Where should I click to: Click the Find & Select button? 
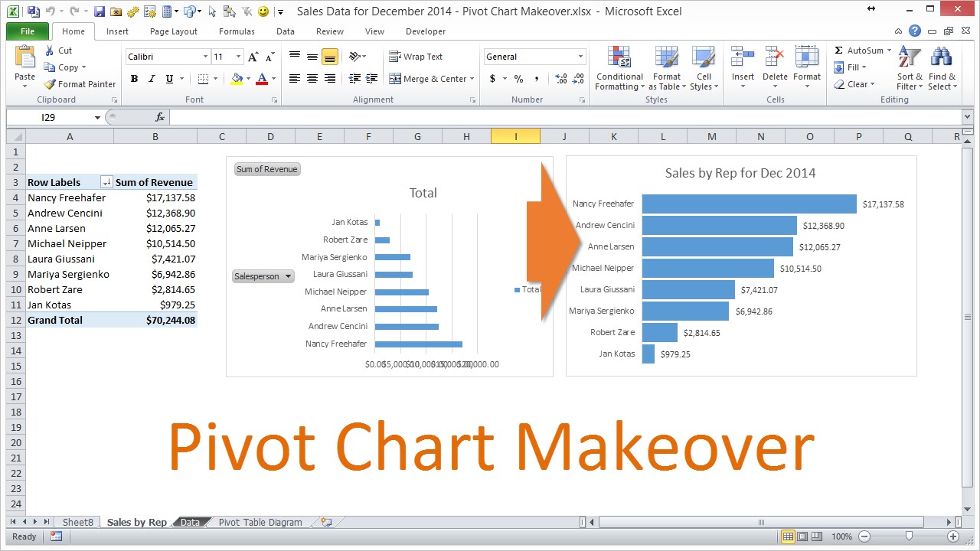point(942,68)
